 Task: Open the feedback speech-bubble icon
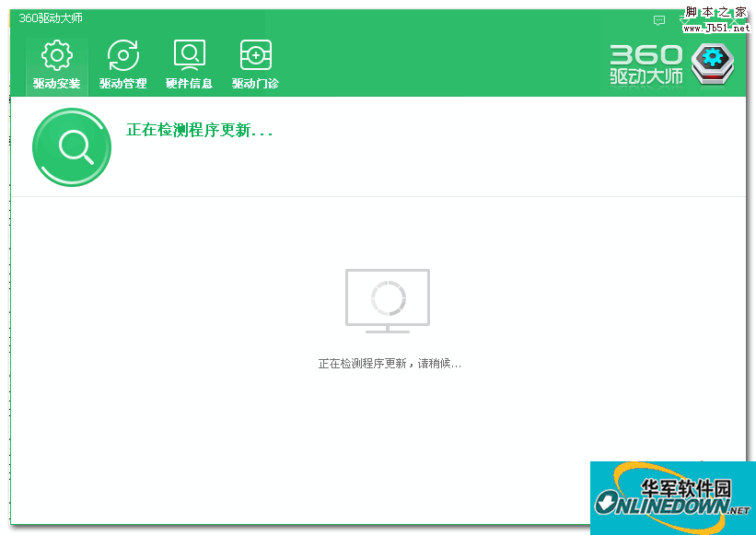point(657,18)
